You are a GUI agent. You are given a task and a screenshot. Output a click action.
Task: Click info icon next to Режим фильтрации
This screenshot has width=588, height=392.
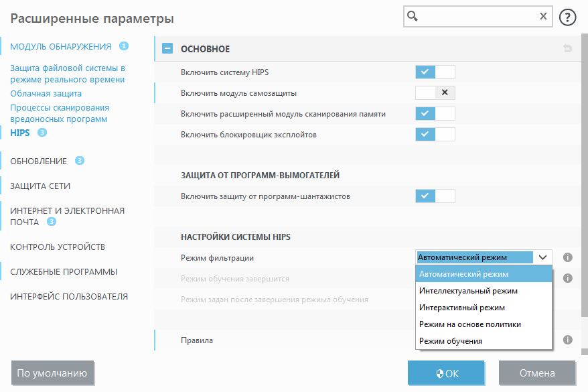pos(567,257)
